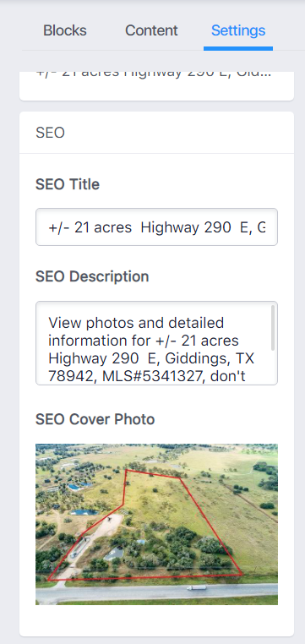Open the Content tab
This screenshot has height=644, width=305.
pos(151,30)
